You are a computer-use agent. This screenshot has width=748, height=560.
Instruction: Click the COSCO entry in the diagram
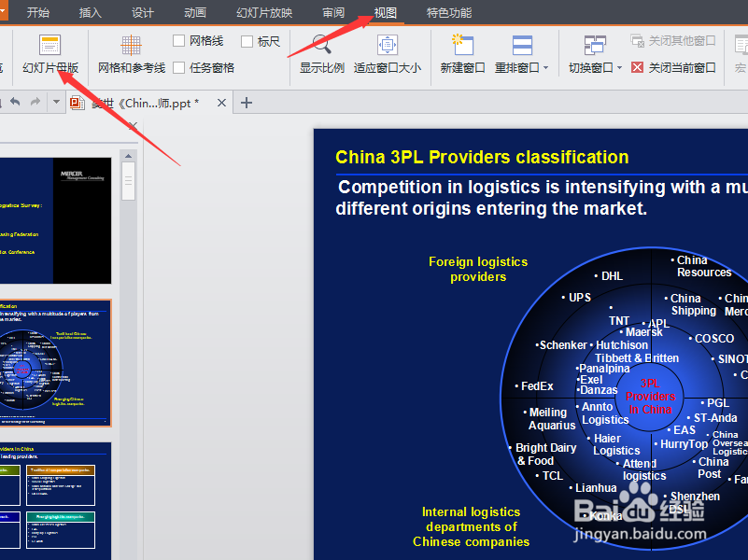pyautogui.click(x=712, y=339)
